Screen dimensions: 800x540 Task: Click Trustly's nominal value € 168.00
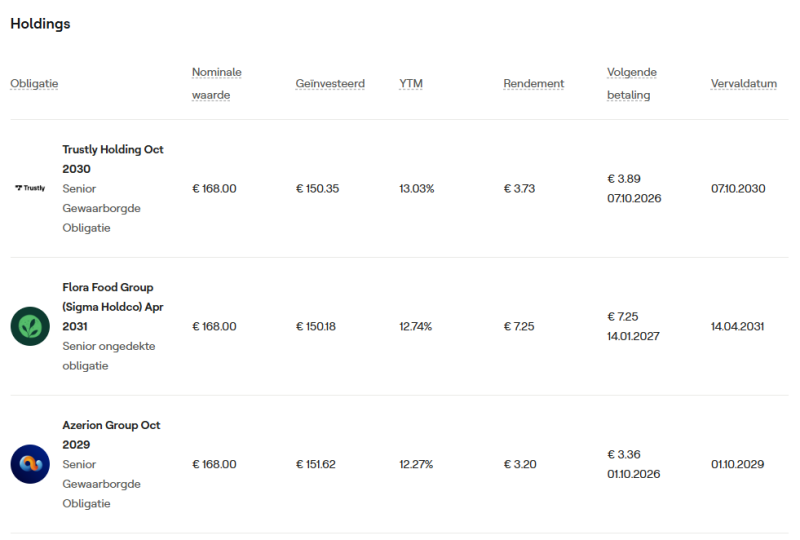[x=214, y=188]
